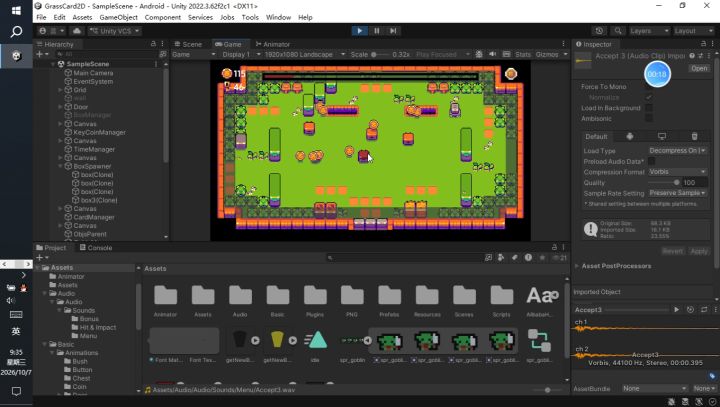Open the cloud services icon
The image size is (720, 407).
[x=77, y=31]
